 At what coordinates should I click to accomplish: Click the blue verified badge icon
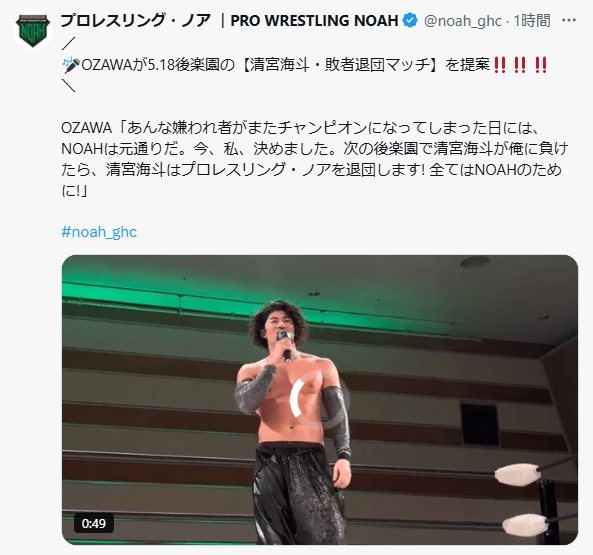(x=410, y=20)
